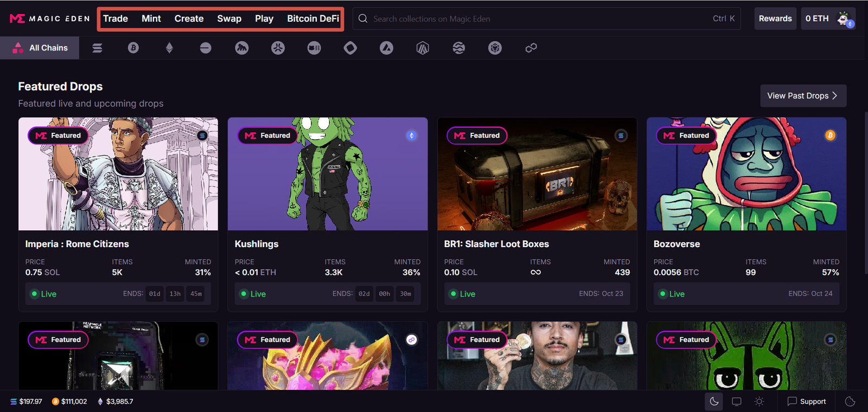Open the wallet profile avatar
Screen dimensions: 868x412
coord(844,19)
